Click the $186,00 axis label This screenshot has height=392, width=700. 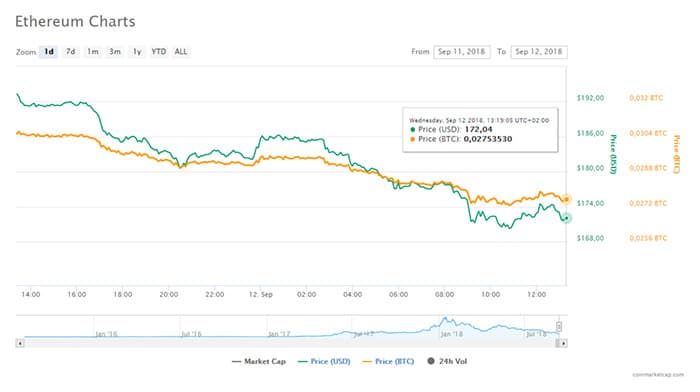(590, 133)
